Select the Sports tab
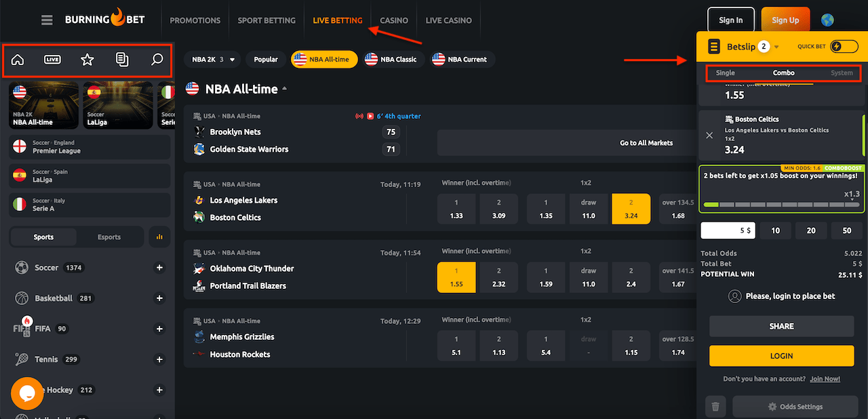Screen dimensions: 868x419 coord(43,237)
